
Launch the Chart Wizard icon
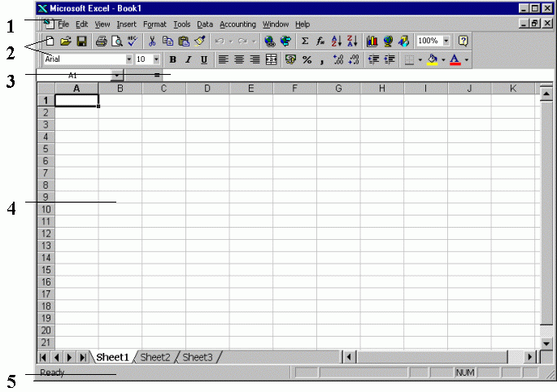(x=372, y=41)
